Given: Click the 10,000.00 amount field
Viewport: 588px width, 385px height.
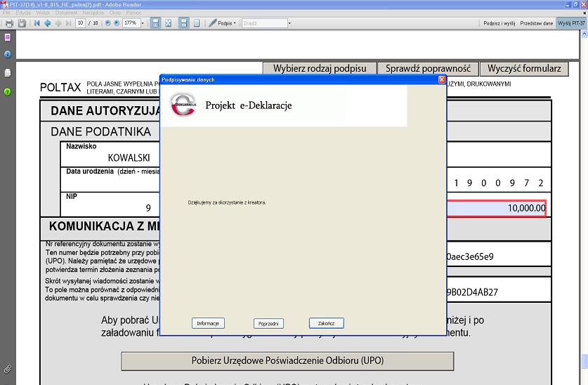Looking at the screenshot, I should click(x=496, y=208).
